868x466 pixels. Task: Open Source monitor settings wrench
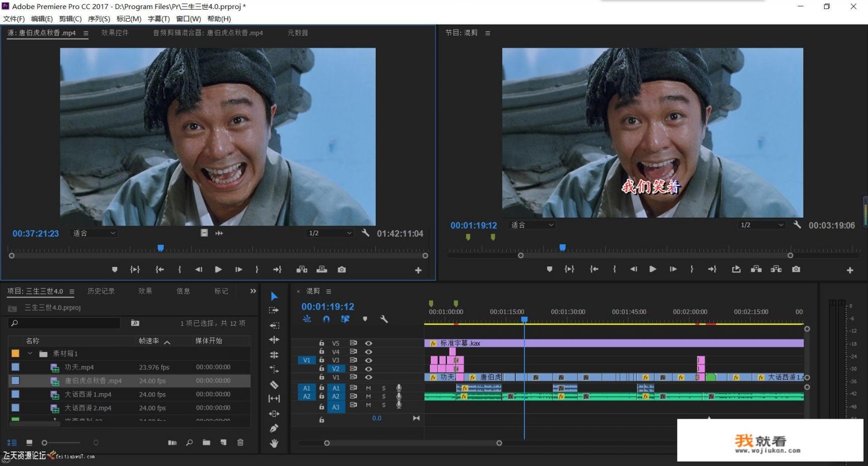[x=366, y=233]
